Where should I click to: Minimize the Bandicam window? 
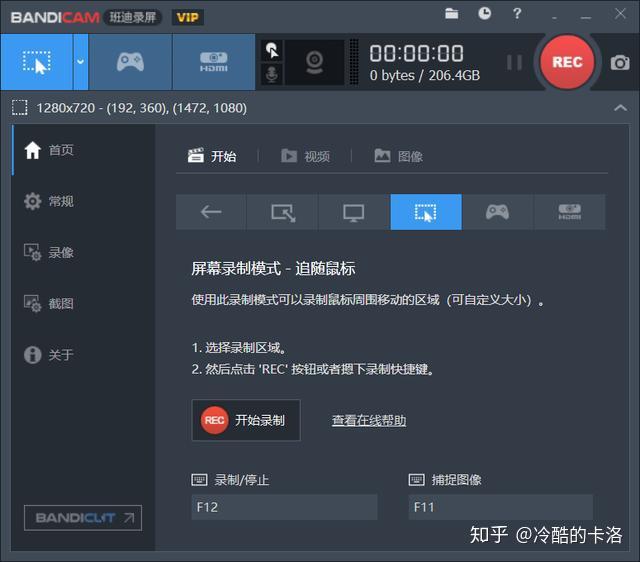click(x=586, y=16)
